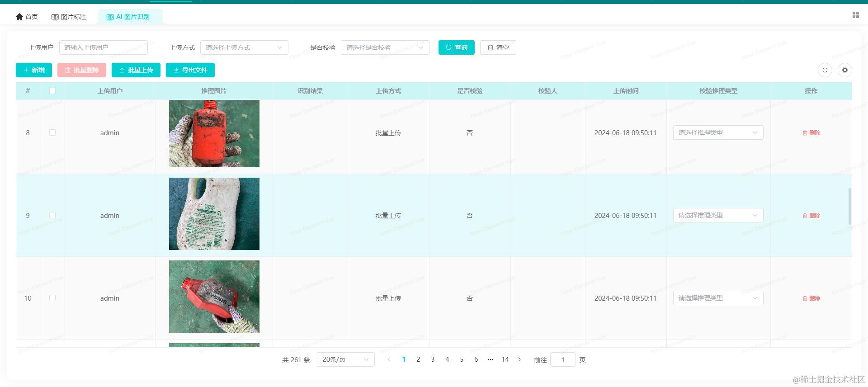Viewport: 868px width, 387px height.
Task: Click the table vertical scrollbar thumb
Action: [850, 206]
